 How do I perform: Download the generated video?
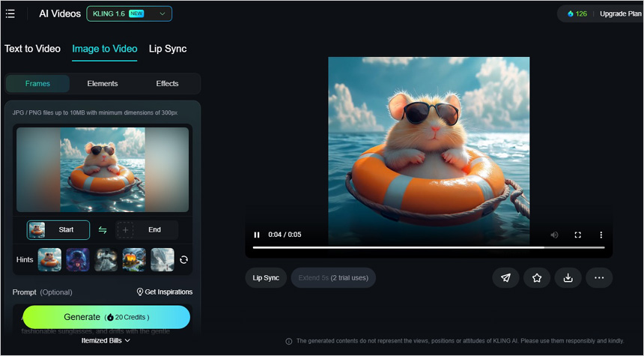(x=568, y=278)
